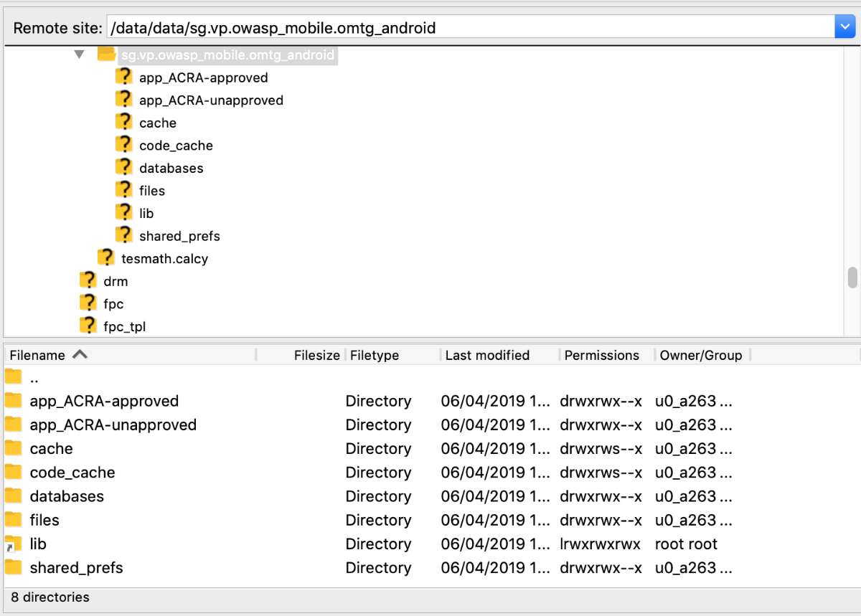Click folder icon of shared_prefs in file list
The height and width of the screenshot is (616, 861).
[x=14, y=567]
